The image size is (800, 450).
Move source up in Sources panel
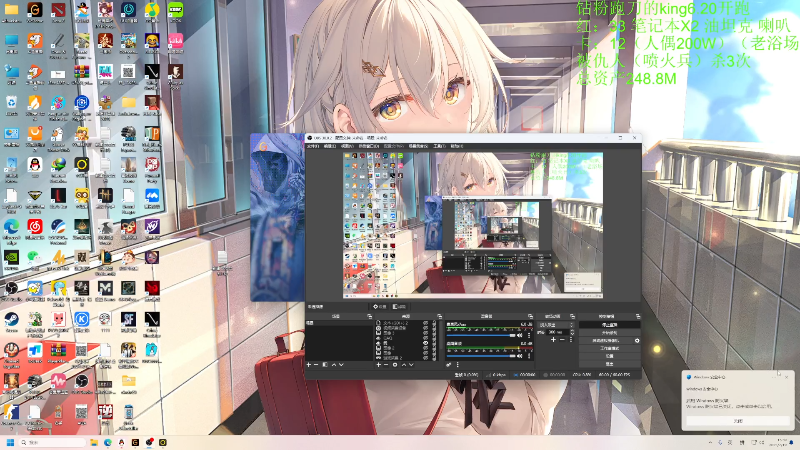tap(404, 365)
